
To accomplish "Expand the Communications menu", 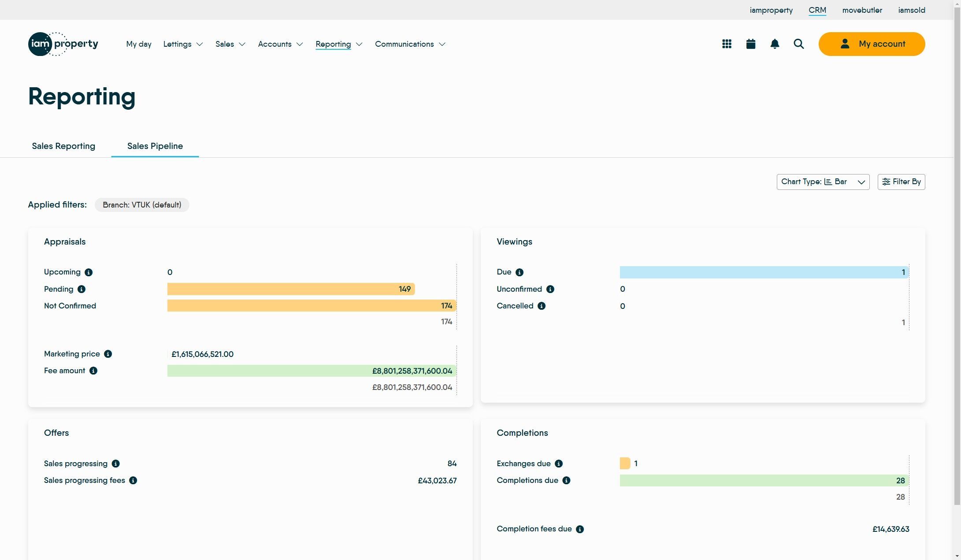I will click(410, 44).
